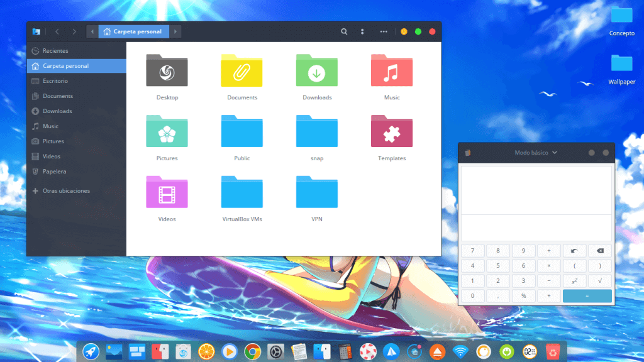Select Carpeta personal in the sidebar
This screenshot has height=362, width=644.
[76, 65]
